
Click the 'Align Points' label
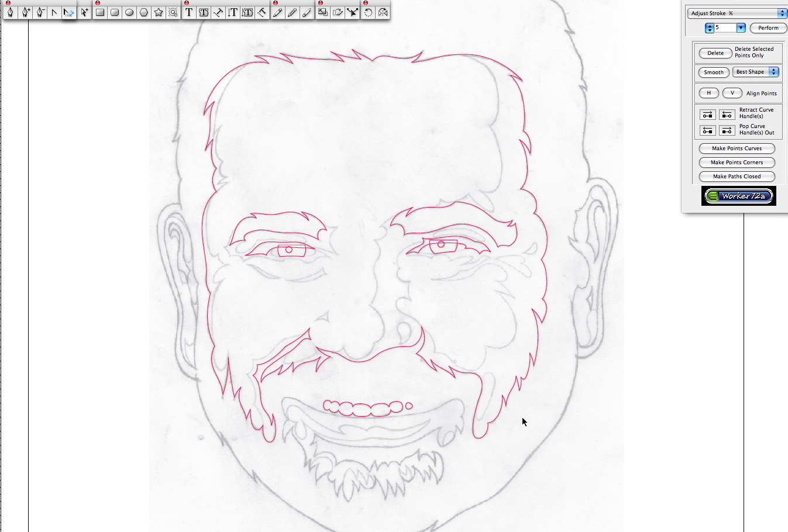[x=762, y=94]
